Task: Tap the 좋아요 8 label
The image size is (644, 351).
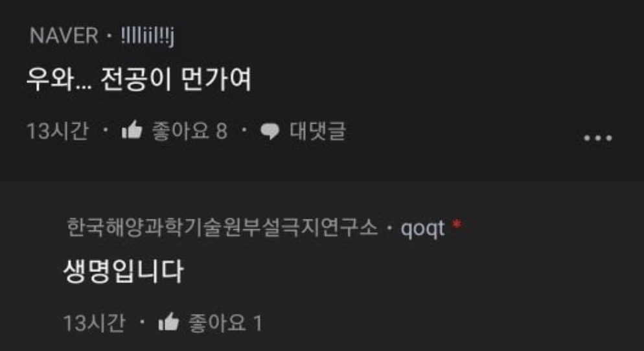Action: point(189,131)
